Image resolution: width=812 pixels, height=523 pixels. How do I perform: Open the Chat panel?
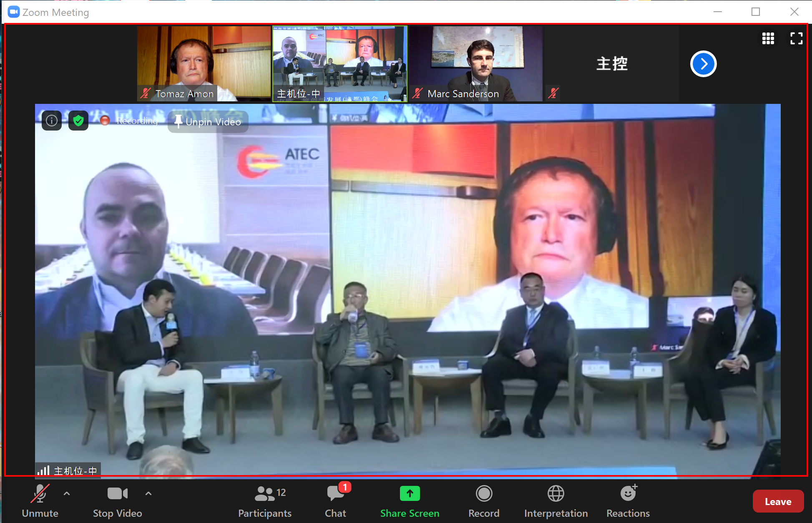pyautogui.click(x=336, y=501)
